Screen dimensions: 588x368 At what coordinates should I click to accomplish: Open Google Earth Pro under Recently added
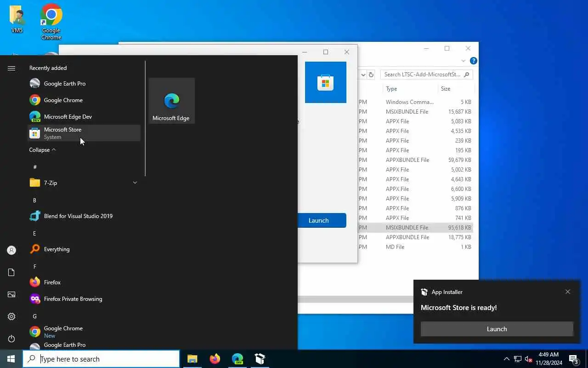click(x=84, y=83)
